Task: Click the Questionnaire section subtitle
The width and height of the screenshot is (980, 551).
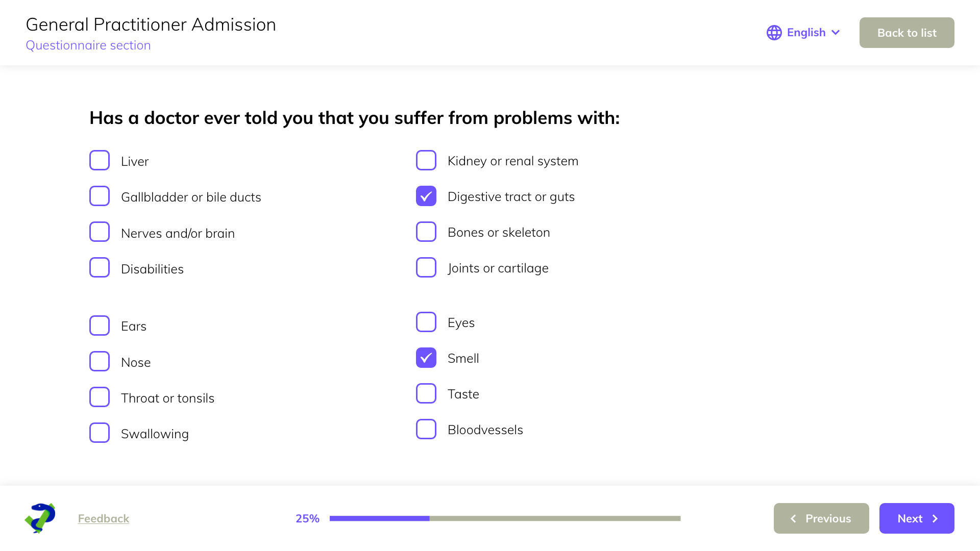Action: (88, 45)
